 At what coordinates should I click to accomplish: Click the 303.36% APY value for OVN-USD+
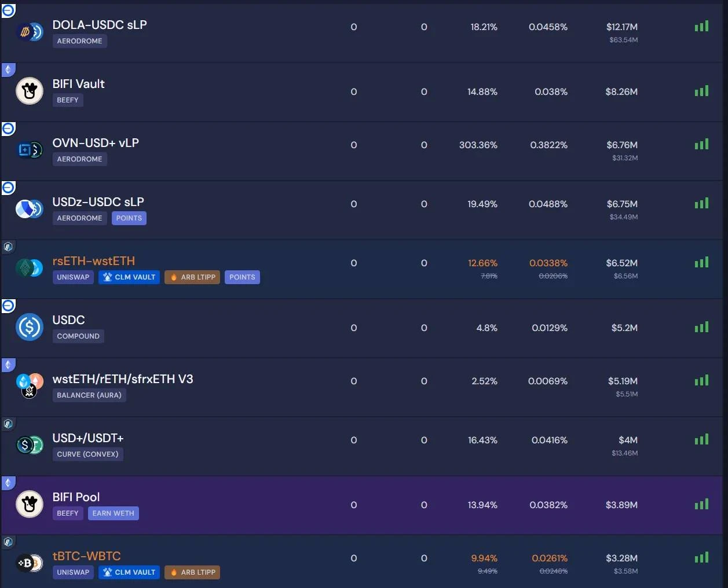coord(478,145)
